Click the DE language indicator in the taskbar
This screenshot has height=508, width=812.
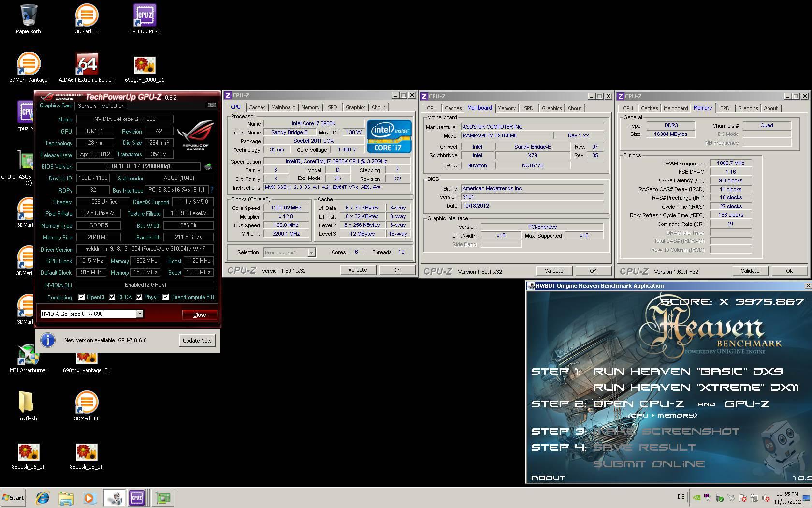tap(681, 497)
